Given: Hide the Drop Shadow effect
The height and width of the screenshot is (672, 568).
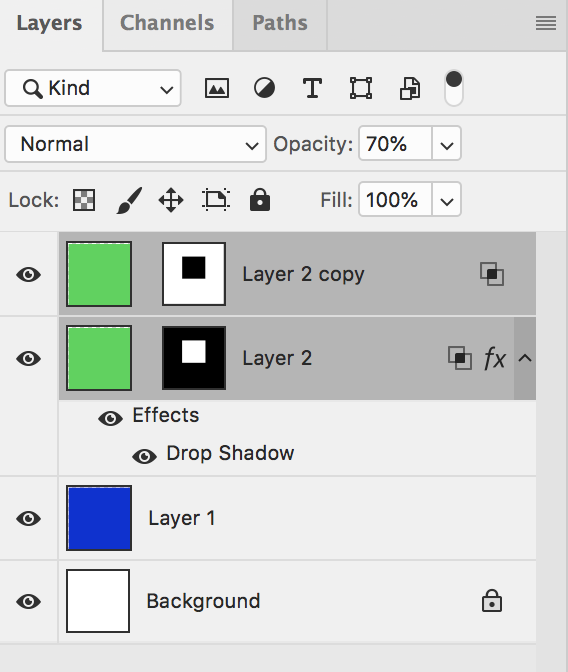Looking at the screenshot, I should tap(144, 456).
